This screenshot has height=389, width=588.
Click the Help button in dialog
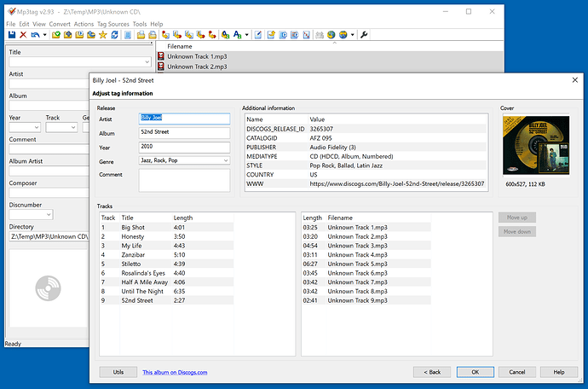[559, 372]
